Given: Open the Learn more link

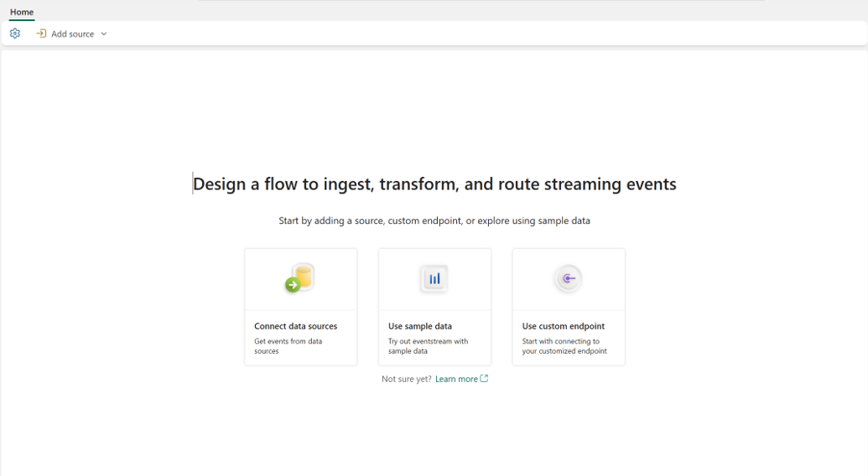Looking at the screenshot, I should [456, 379].
